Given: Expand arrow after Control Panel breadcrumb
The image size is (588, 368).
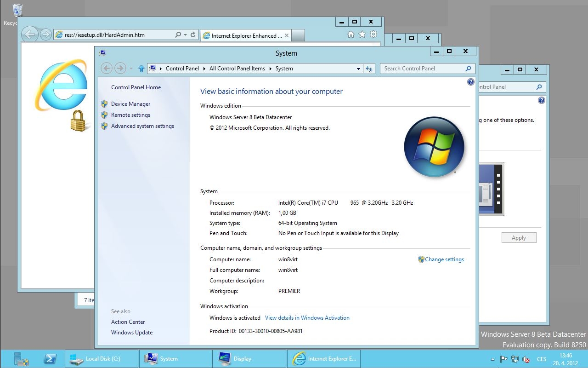Looking at the screenshot, I should (x=204, y=69).
